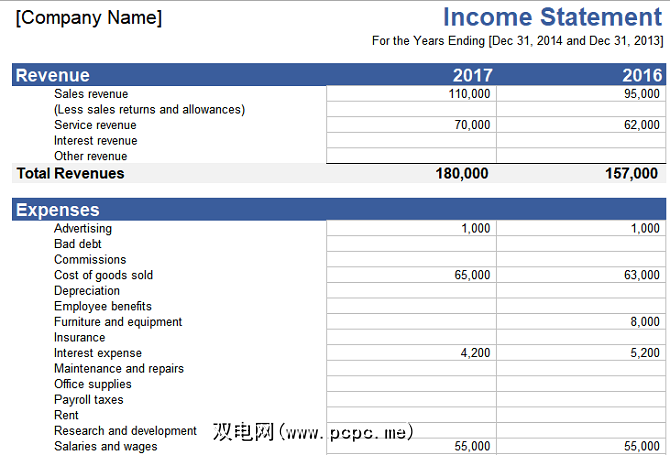Viewport: 670px width, 455px height.
Task: Select the Expenses section header
Action: tap(58, 210)
